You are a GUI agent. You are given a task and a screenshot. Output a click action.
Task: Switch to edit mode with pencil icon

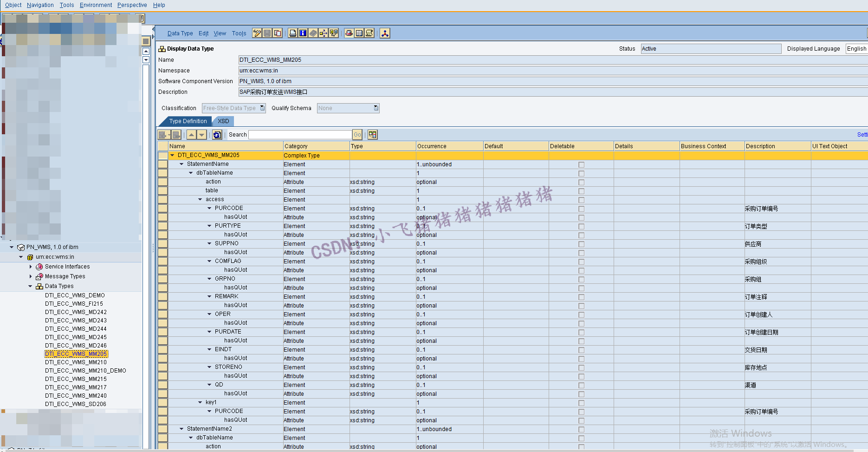[x=257, y=33]
